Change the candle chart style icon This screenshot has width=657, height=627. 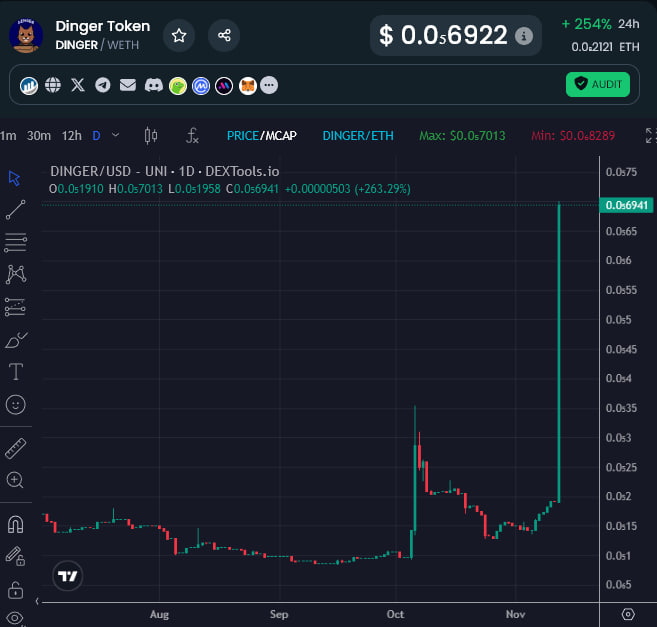pyautogui.click(x=151, y=135)
